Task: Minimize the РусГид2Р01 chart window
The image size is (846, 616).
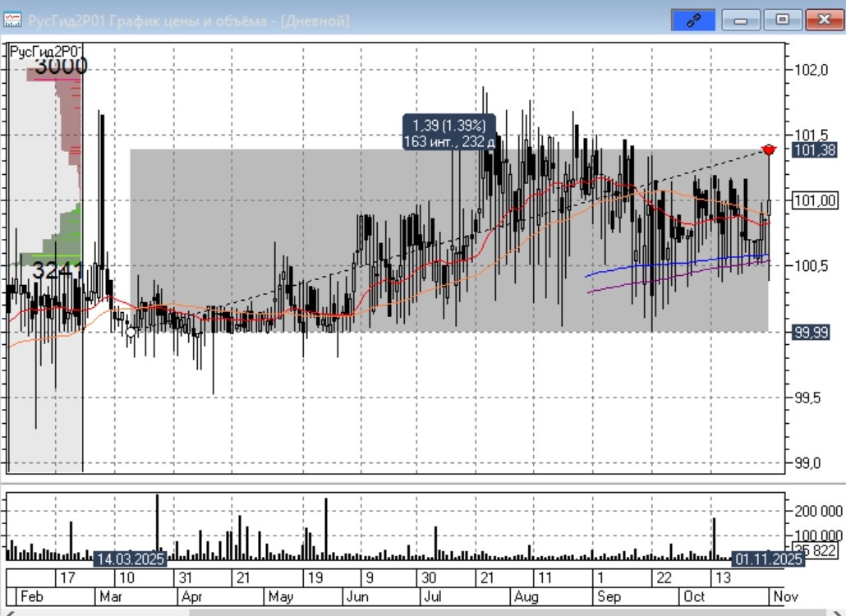Action: (740, 21)
